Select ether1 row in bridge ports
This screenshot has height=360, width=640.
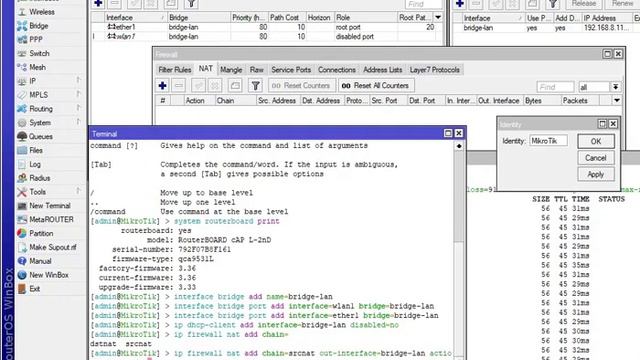coord(267,27)
